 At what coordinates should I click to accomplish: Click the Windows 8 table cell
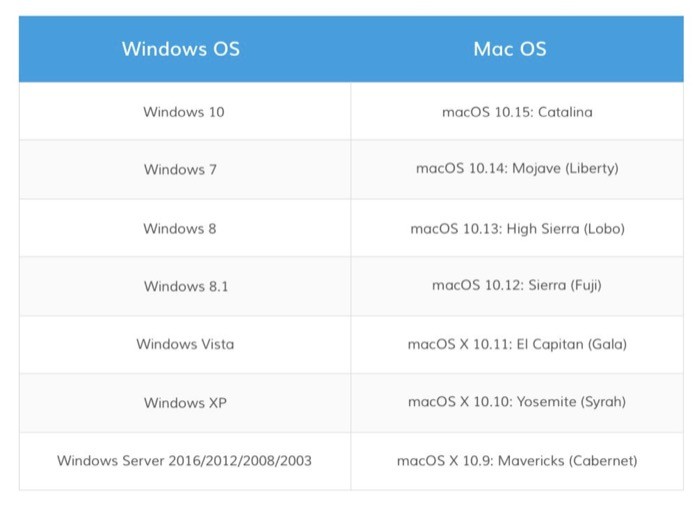tap(180, 228)
